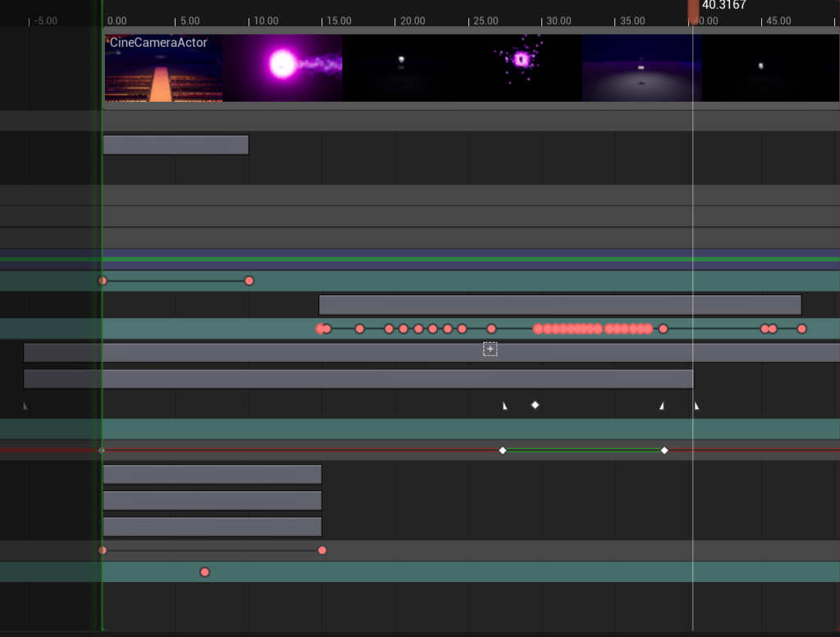Image resolution: width=840 pixels, height=637 pixels.
Task: Select the long section spanning 15 to 47 seconds
Action: pyautogui.click(x=559, y=305)
